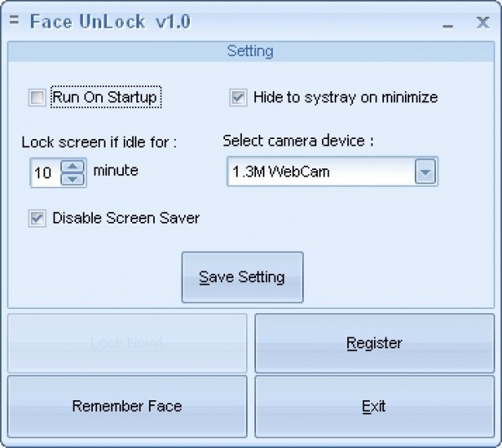Uncheck Hide to systray on minimize

click(238, 98)
